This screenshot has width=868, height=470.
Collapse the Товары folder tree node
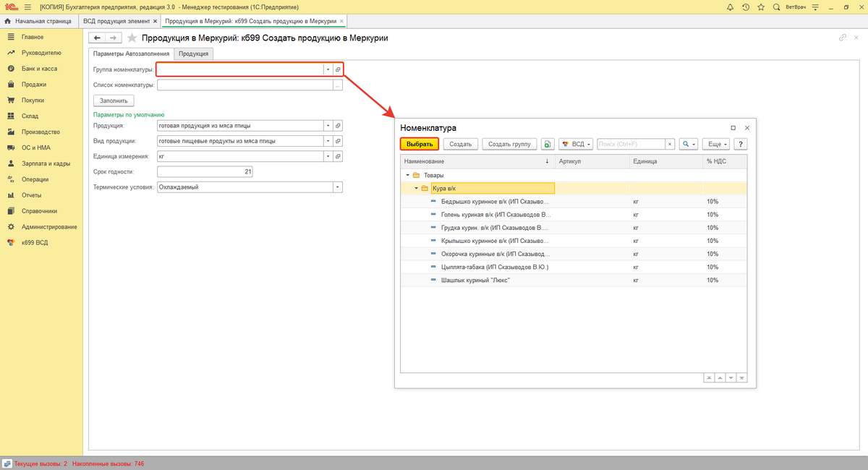pos(407,175)
